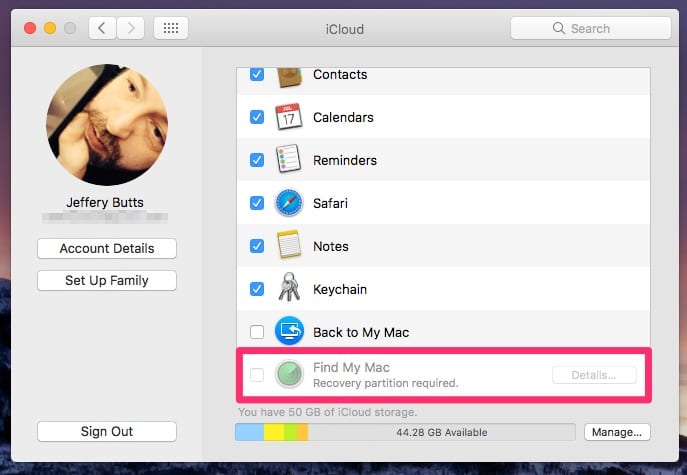Go forward with the right arrow
Screen dimensions: 687x475
(x=131, y=28)
